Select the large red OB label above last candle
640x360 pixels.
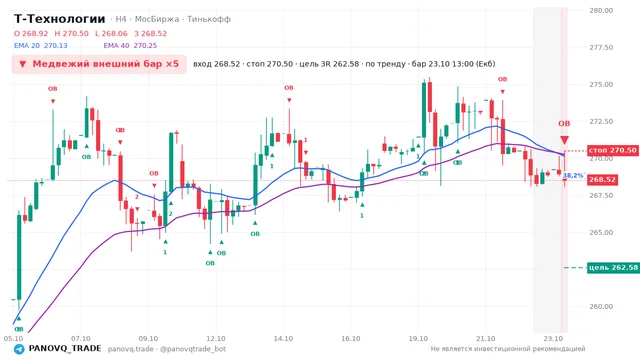click(564, 124)
